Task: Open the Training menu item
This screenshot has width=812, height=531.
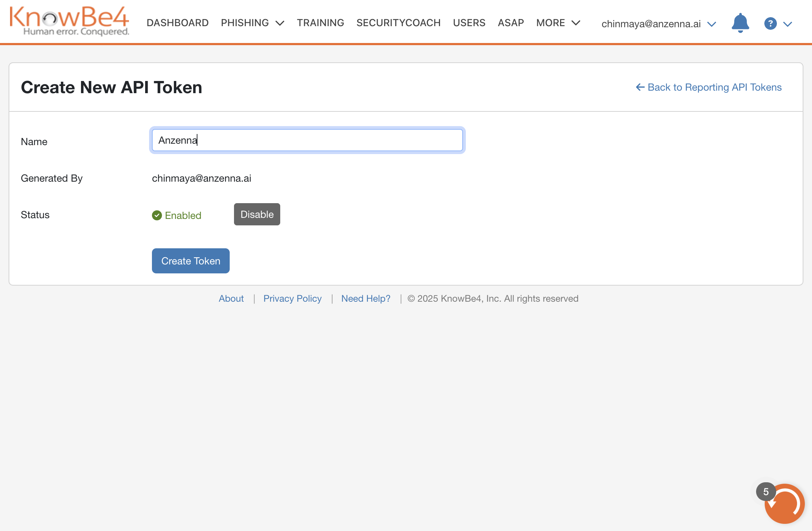Action: coord(320,23)
